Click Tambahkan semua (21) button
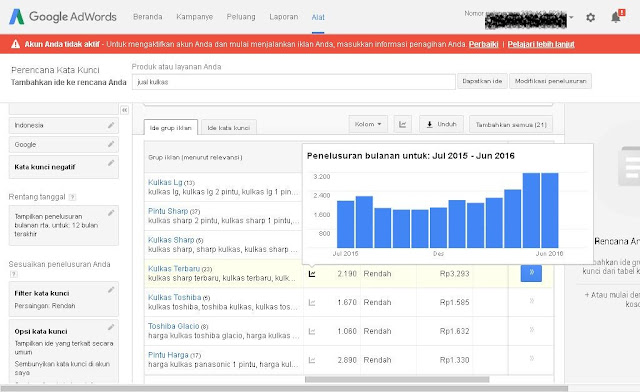 [x=511, y=125]
